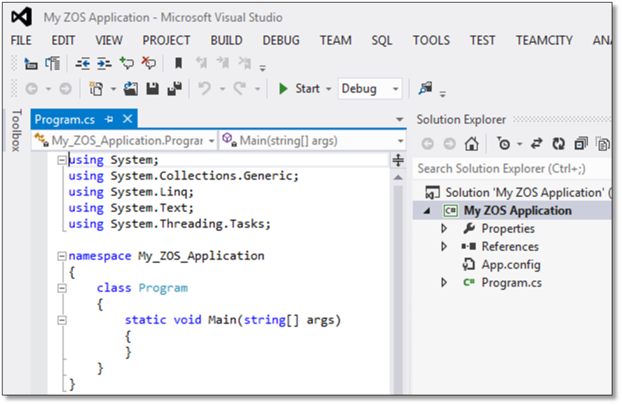622x405 pixels.
Task: Expand the Program.cs node in Solution Explorer
Action: [x=444, y=282]
